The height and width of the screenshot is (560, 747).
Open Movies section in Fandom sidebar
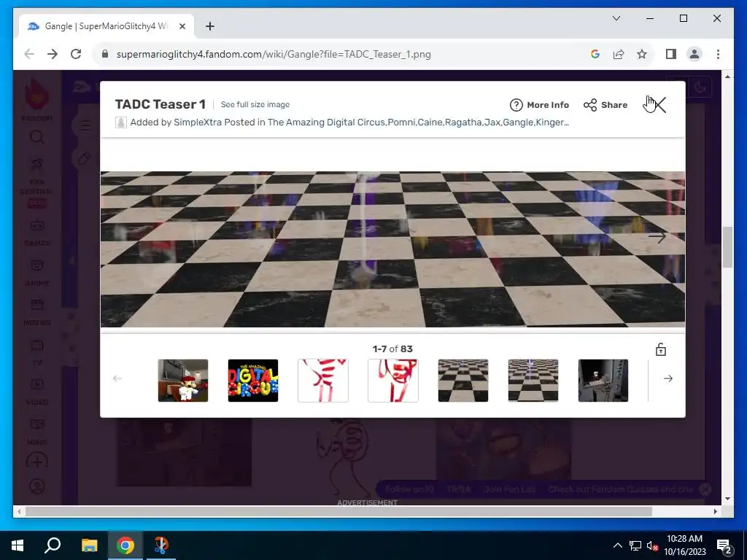coord(36,312)
